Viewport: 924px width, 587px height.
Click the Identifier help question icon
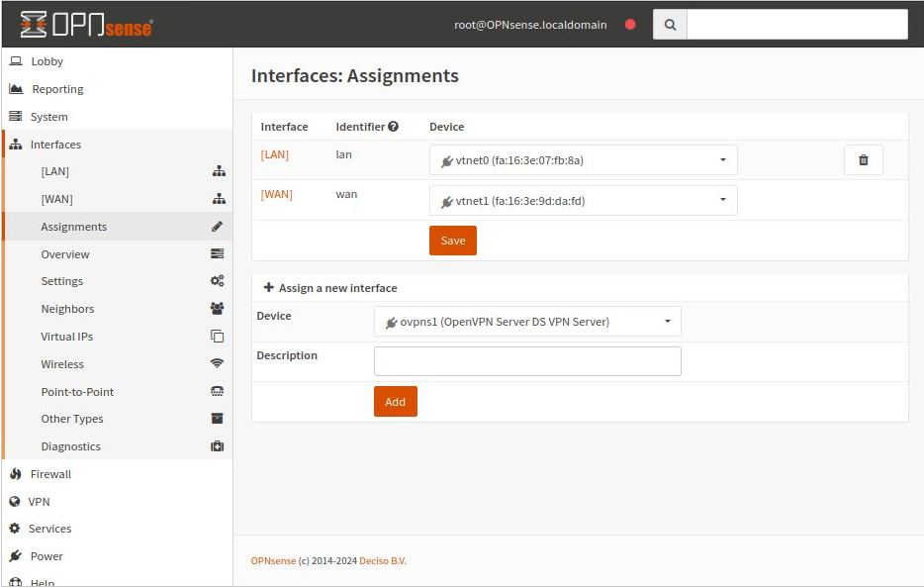pos(394,126)
